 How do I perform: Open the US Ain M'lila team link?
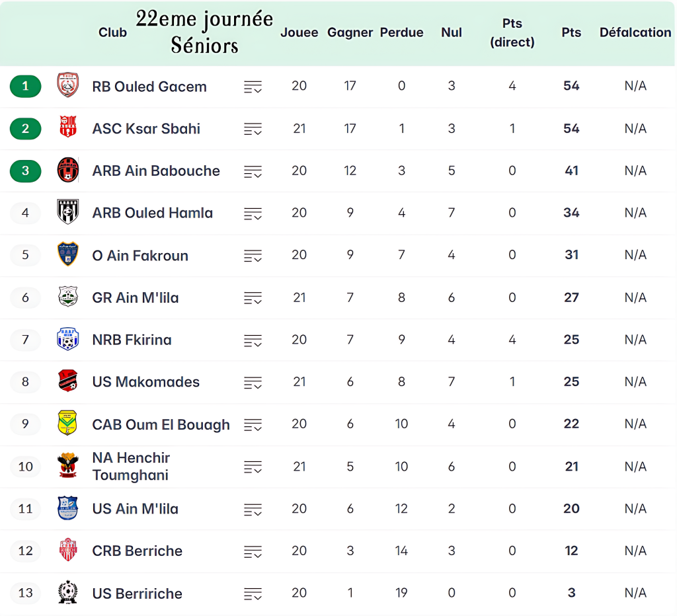(x=135, y=509)
